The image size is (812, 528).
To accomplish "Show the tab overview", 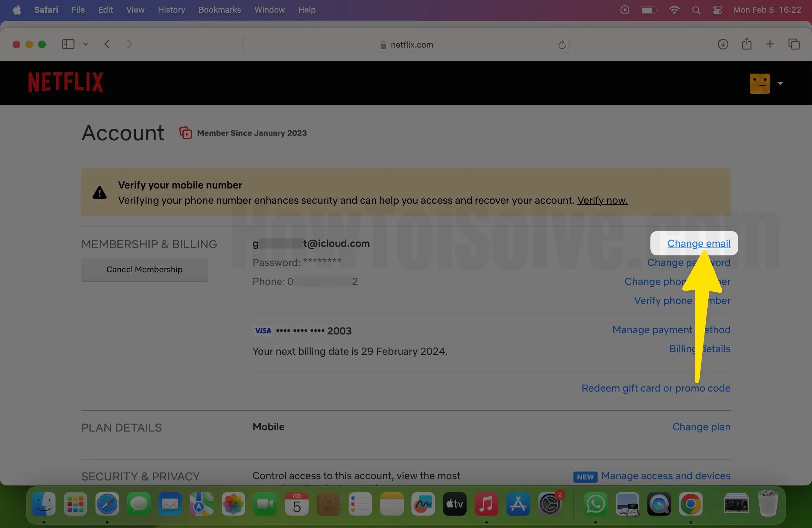I will click(794, 44).
